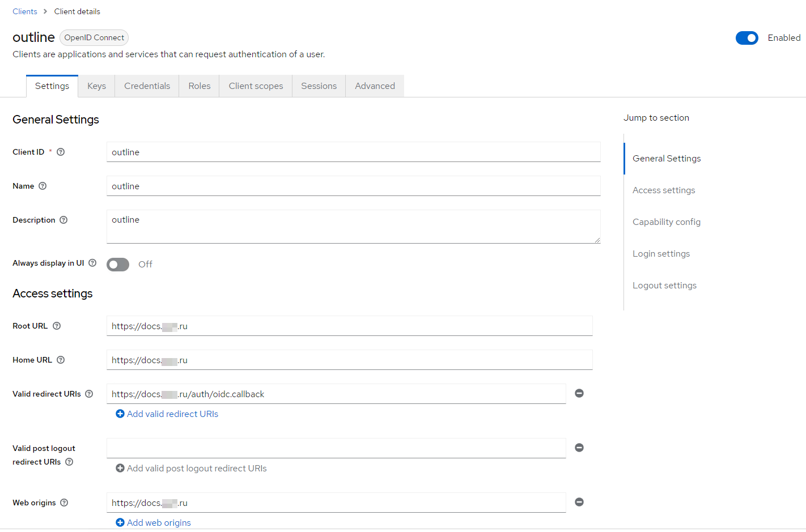Click the Web origins help icon

click(x=64, y=503)
